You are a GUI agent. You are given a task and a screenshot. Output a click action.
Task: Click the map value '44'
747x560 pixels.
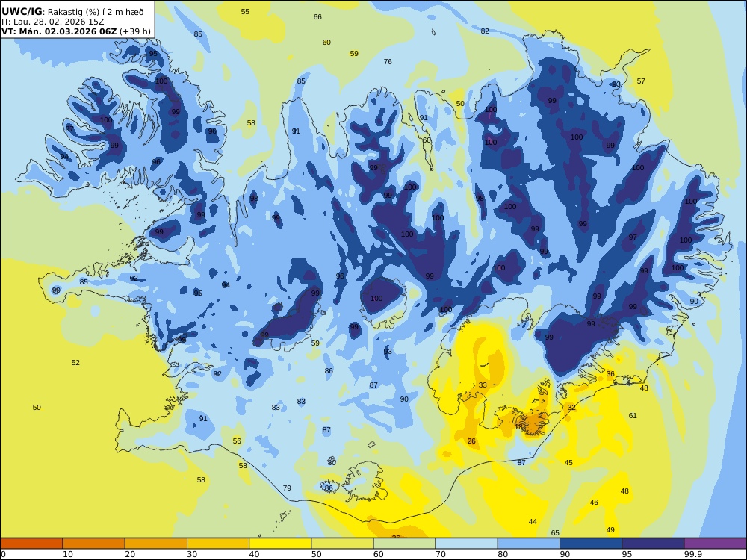[x=533, y=522]
